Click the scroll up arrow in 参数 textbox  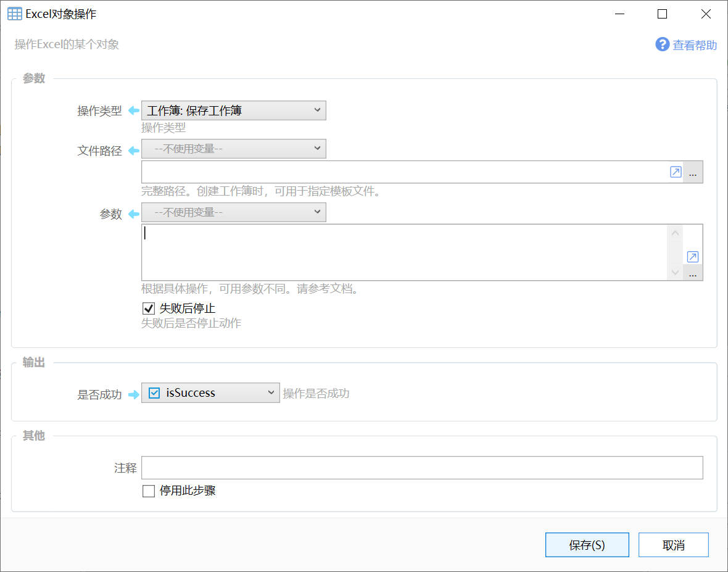(x=675, y=233)
